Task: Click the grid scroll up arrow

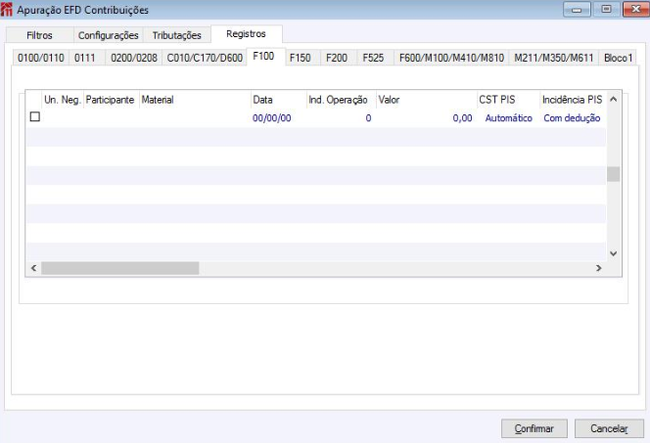Action: [614, 99]
